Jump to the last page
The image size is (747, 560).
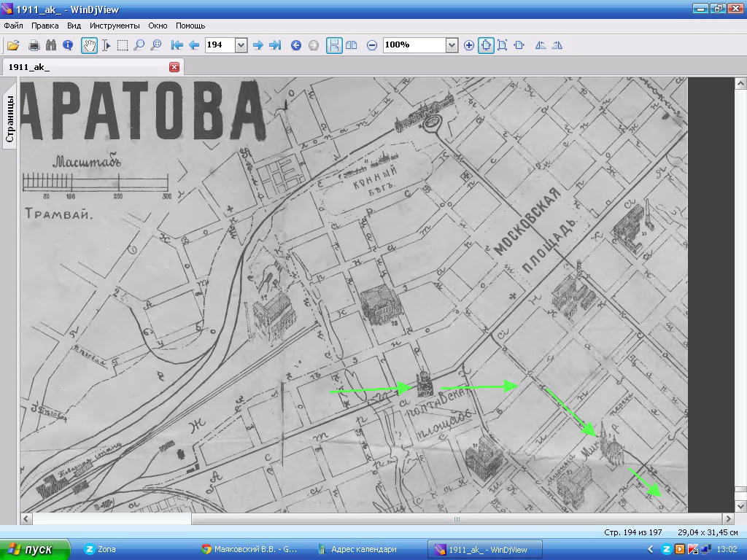[275, 45]
